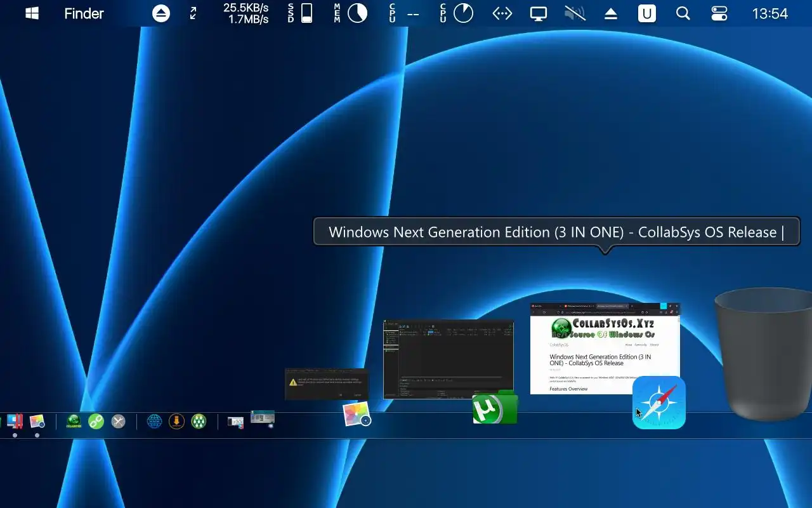
Task: Open the SSD usage indicator
Action: (x=301, y=13)
